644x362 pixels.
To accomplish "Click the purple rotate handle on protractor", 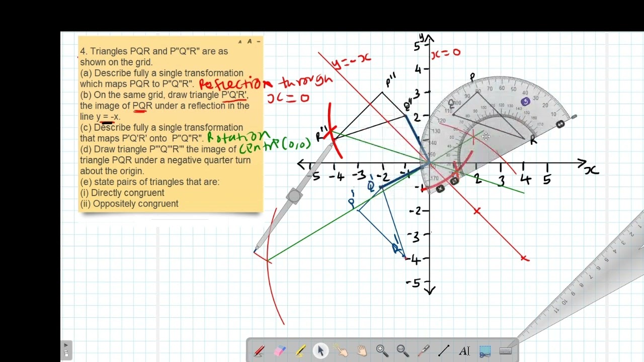I will click(525, 102).
